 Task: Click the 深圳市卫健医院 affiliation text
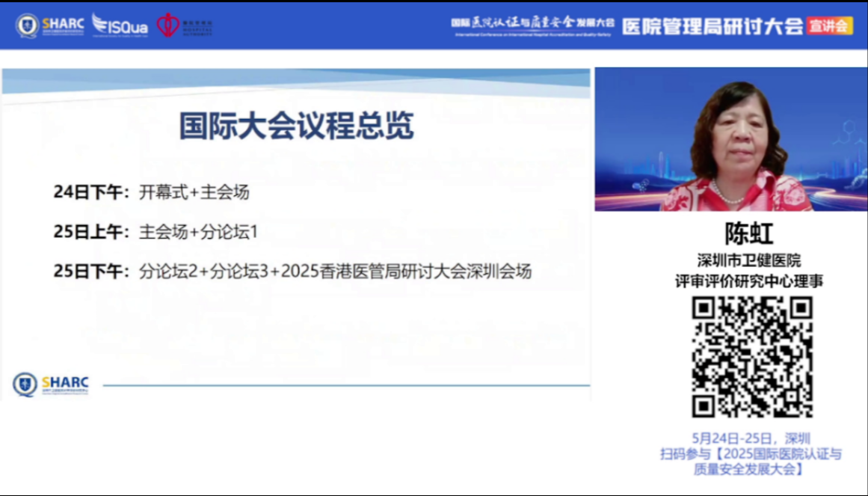click(750, 260)
